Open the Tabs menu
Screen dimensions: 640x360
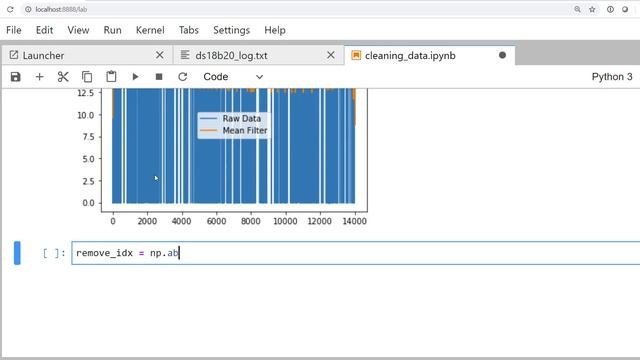189,30
